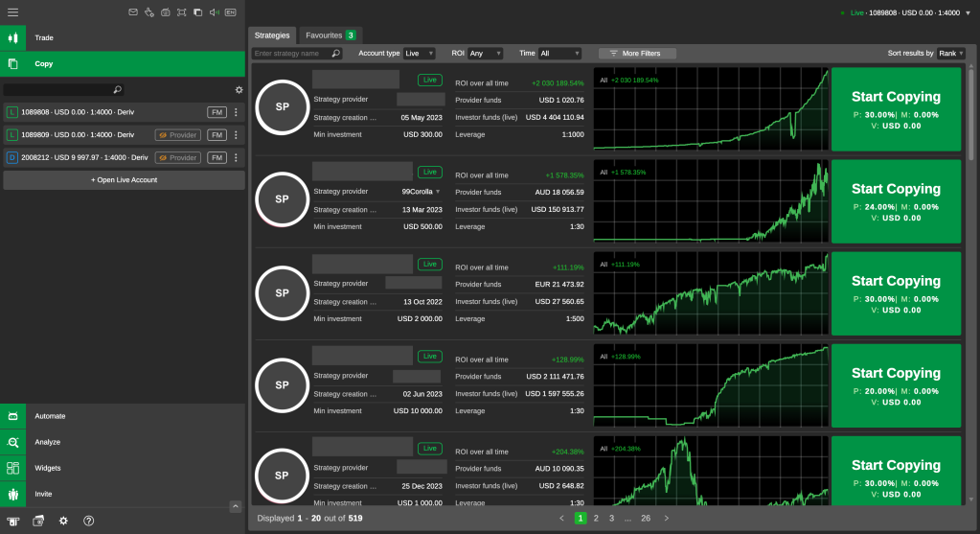Click Open Live Account button
980x534 pixels.
tap(124, 180)
